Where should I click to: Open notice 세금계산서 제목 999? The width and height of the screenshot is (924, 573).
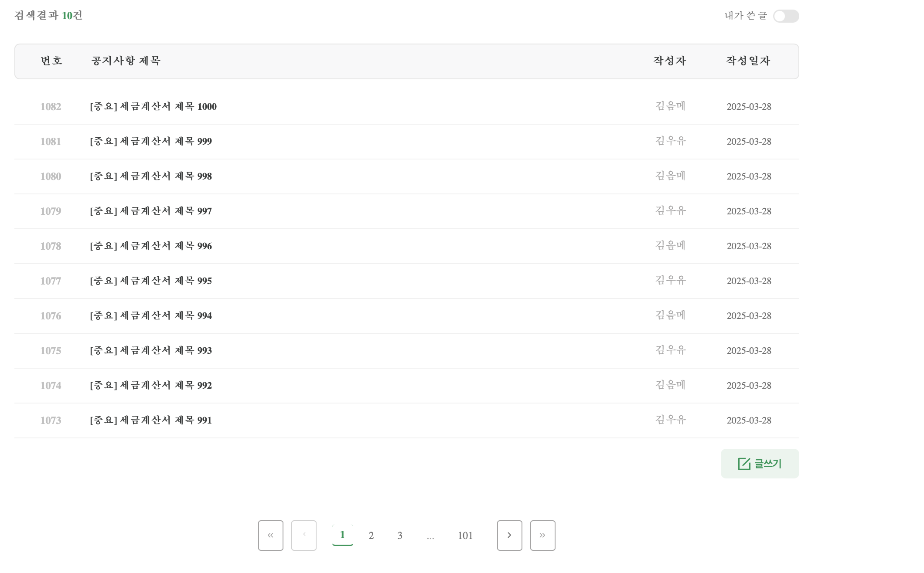click(151, 142)
